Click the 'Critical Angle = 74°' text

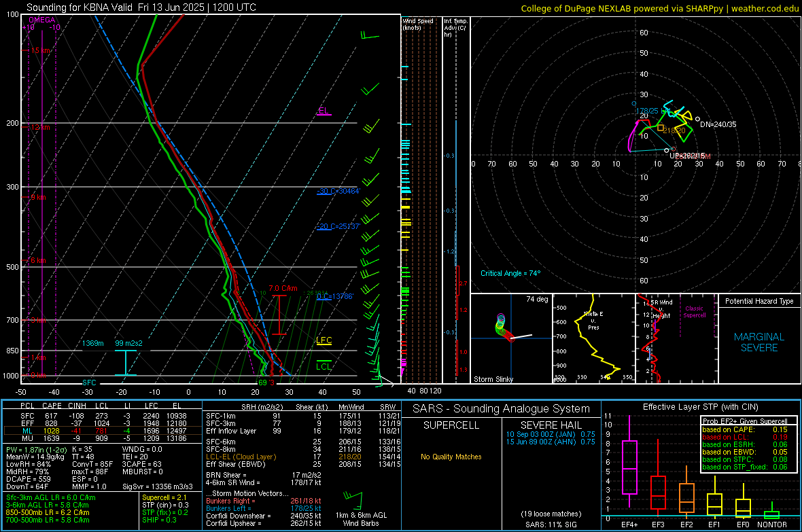[x=510, y=274]
